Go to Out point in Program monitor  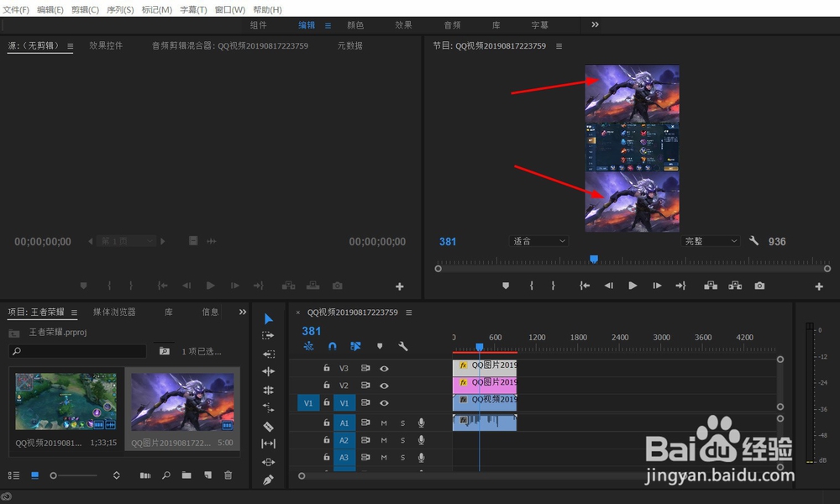click(680, 286)
